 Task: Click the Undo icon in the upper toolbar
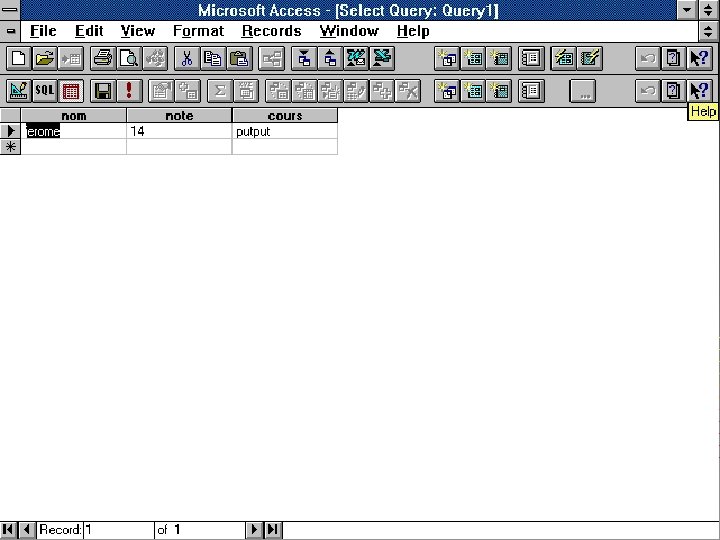tap(648, 59)
